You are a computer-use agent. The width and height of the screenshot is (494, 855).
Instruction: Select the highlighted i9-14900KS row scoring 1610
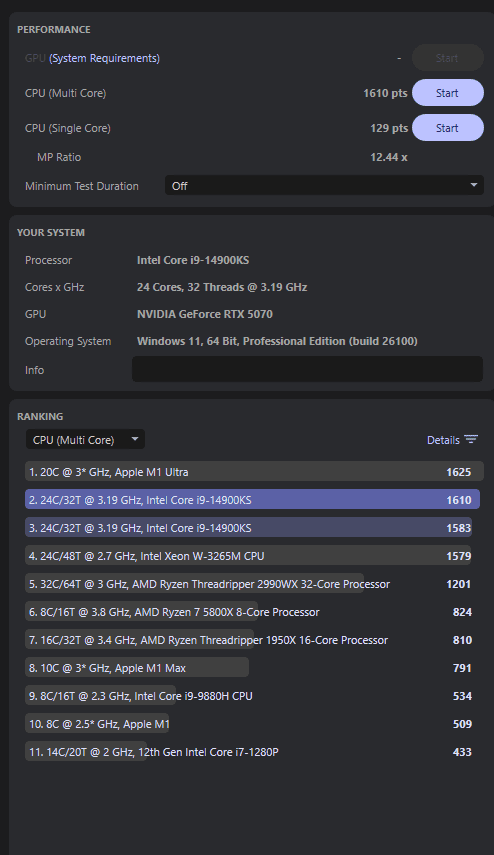tap(252, 499)
